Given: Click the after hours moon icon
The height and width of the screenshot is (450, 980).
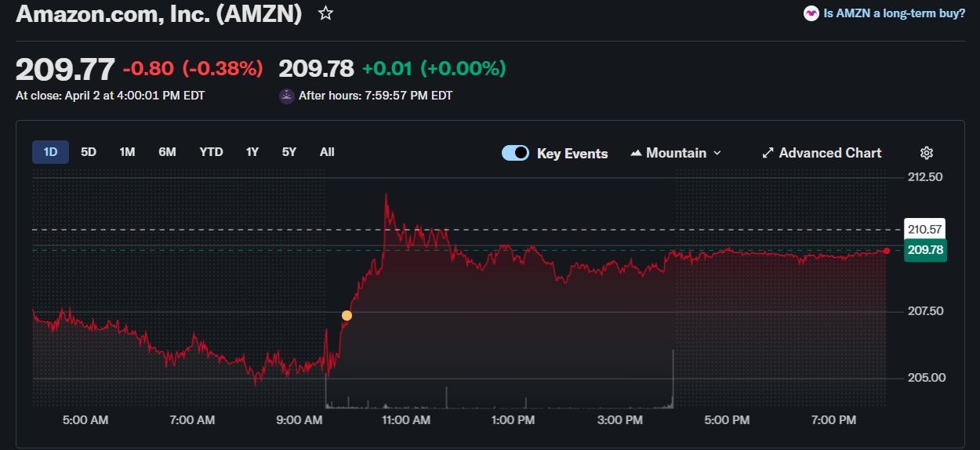Looking at the screenshot, I should (x=286, y=96).
